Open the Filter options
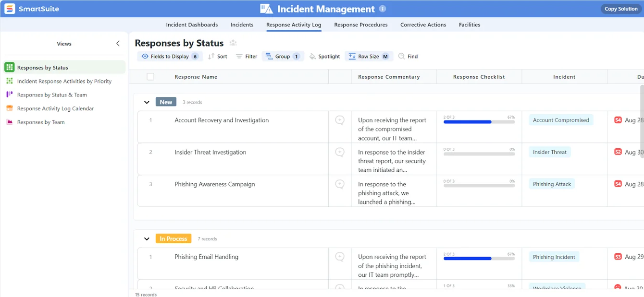 coord(247,56)
